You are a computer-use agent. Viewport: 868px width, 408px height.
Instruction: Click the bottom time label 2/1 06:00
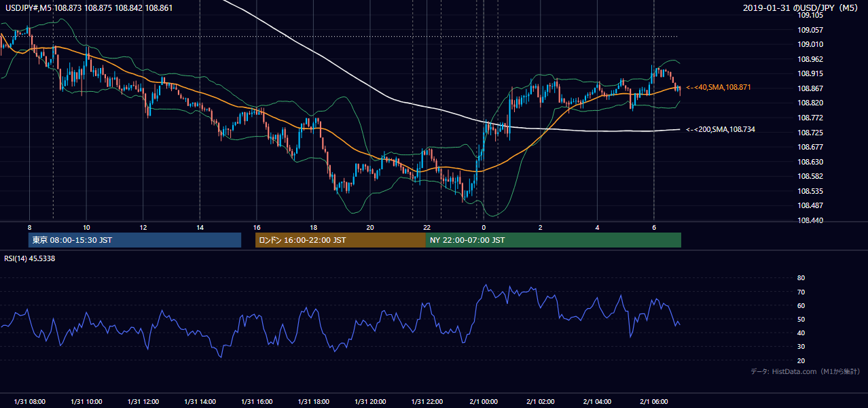(654, 401)
